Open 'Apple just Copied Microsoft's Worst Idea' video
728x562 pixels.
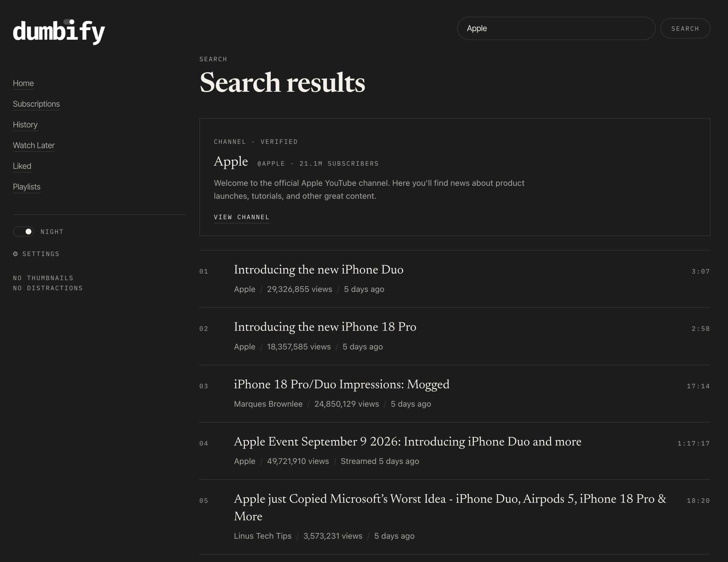coord(450,507)
